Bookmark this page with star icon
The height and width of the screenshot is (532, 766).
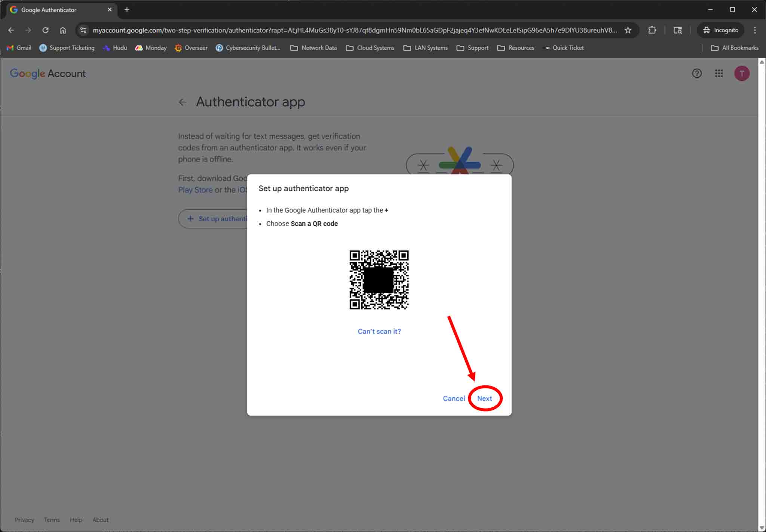click(628, 30)
